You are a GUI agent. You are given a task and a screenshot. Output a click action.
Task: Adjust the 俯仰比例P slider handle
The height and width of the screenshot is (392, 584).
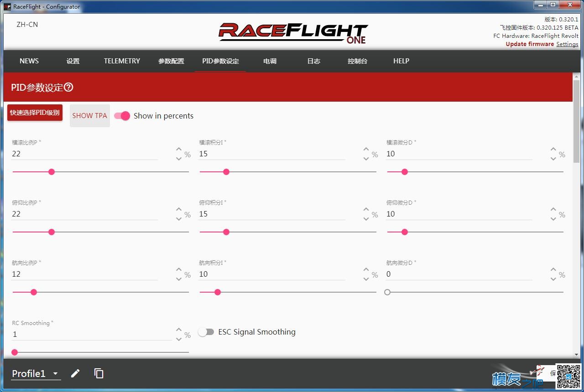(52, 232)
